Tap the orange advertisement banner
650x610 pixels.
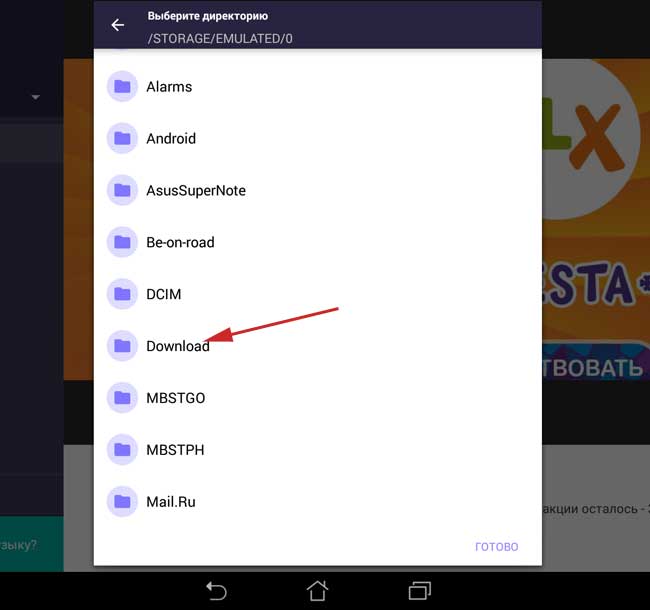point(596,220)
